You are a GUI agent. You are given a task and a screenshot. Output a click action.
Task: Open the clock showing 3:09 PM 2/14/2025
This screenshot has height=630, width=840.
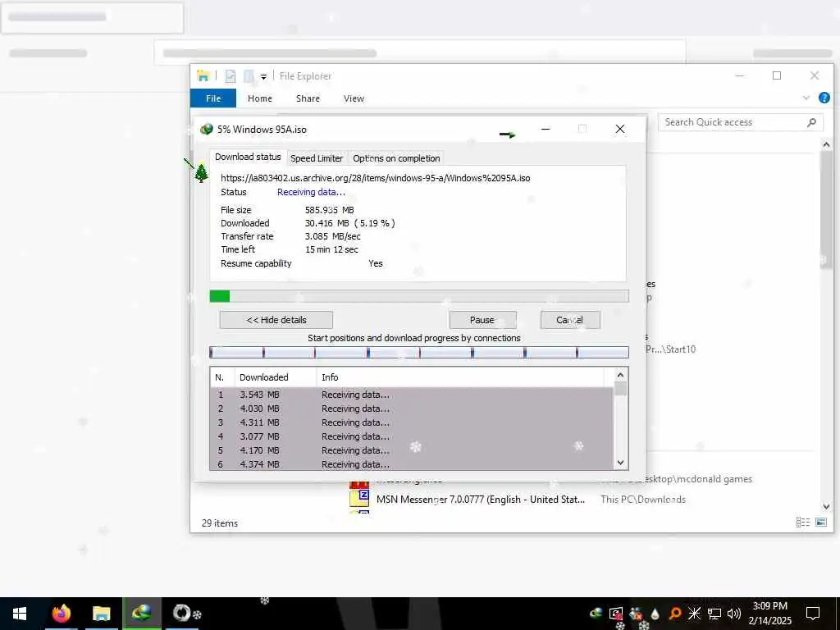click(x=769, y=614)
